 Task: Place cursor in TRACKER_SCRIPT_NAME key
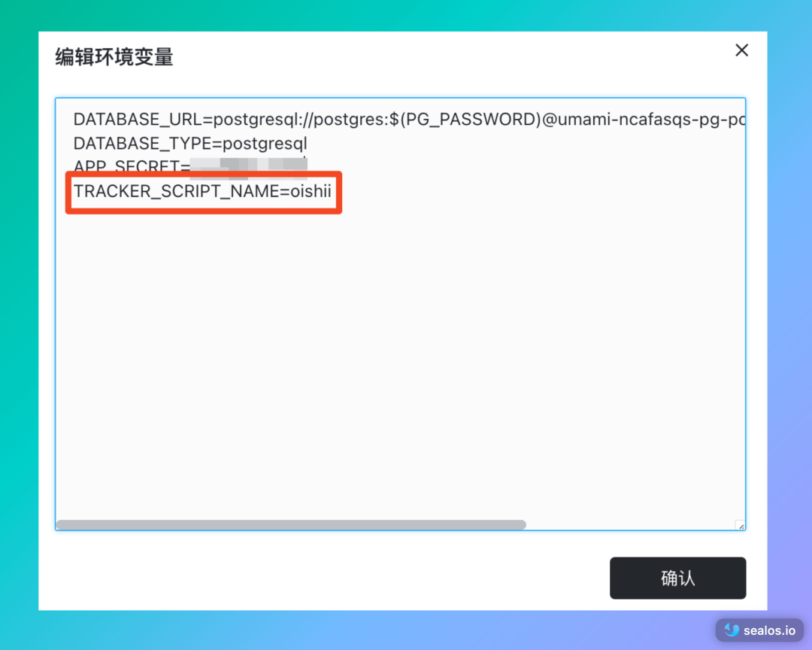(176, 191)
